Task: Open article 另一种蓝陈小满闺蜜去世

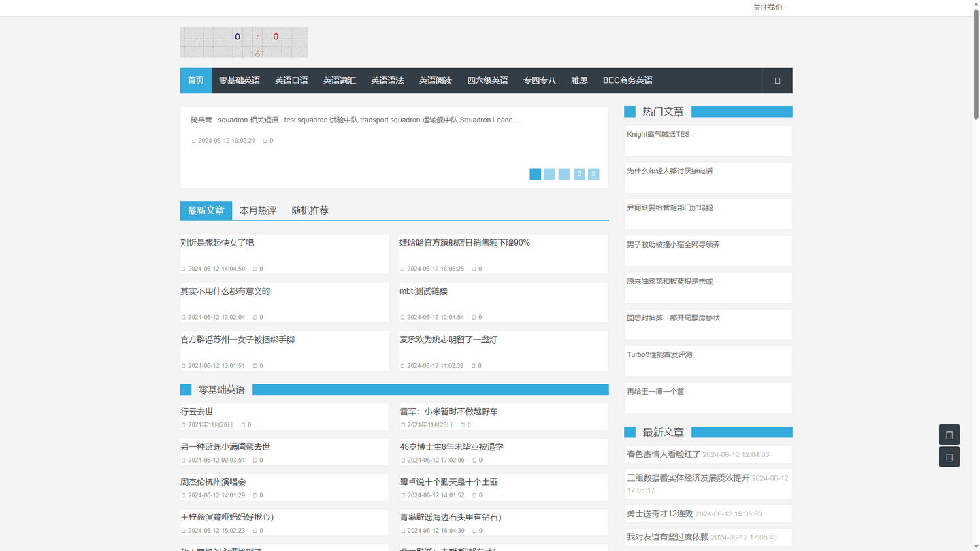Action: (225, 447)
